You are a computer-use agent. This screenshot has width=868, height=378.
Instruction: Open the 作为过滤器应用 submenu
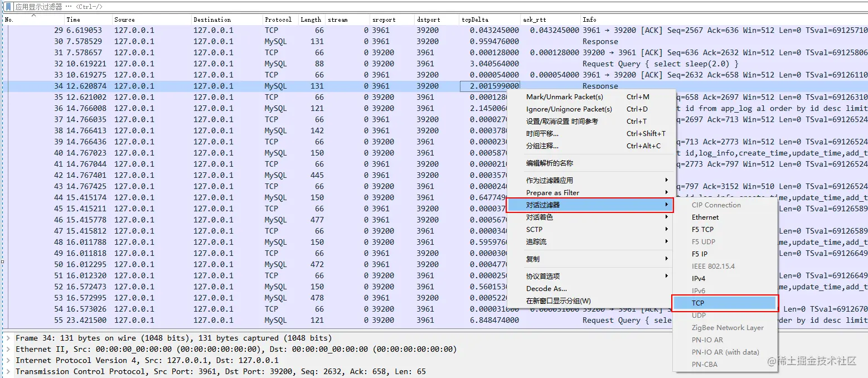(x=590, y=181)
